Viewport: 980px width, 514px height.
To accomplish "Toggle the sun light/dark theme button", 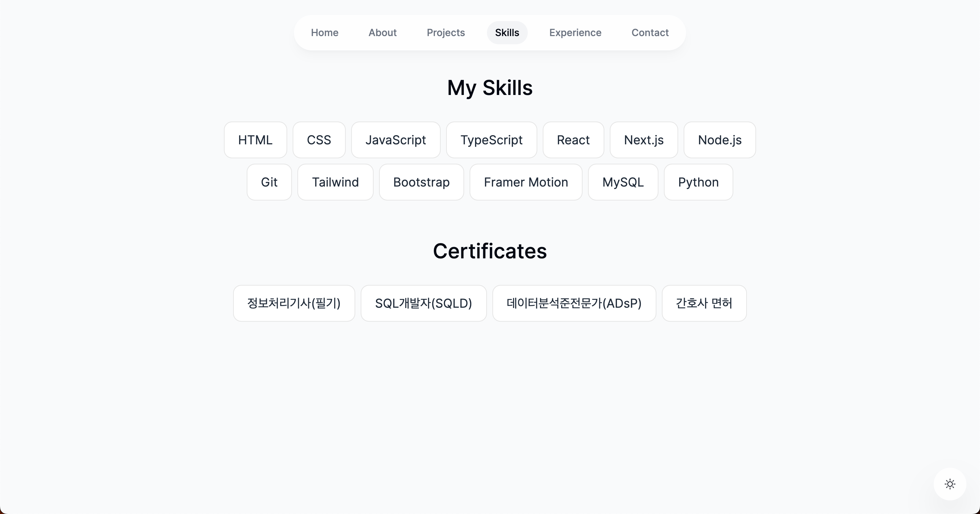I will [x=950, y=484].
